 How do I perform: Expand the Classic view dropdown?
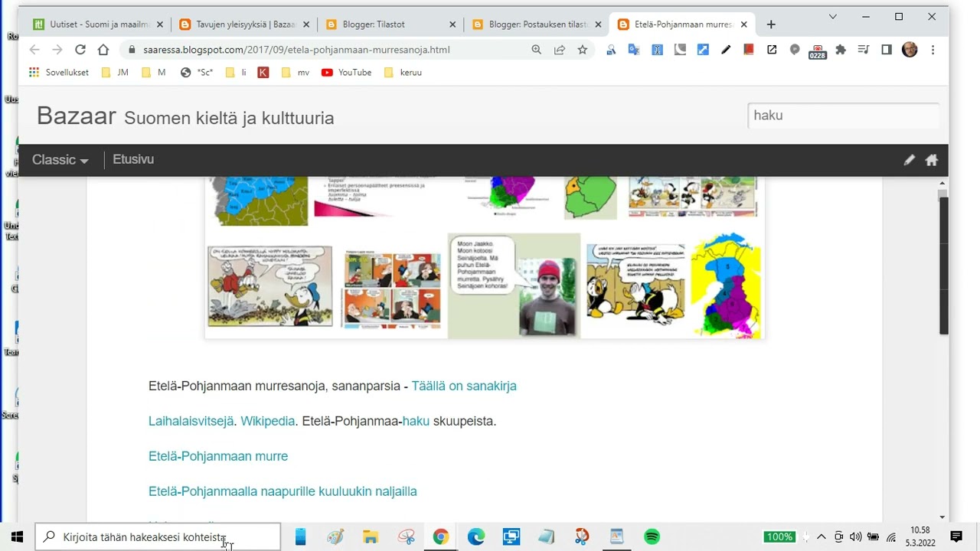(60, 160)
